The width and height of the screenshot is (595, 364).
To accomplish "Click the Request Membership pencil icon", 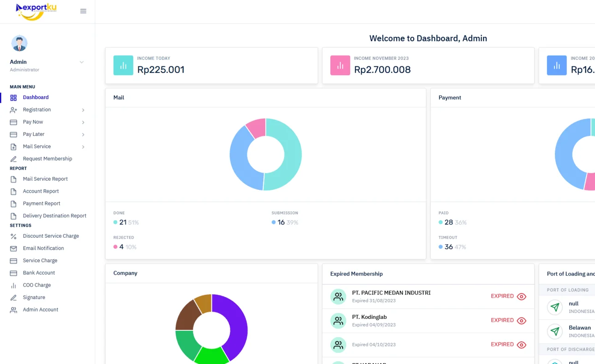I will click(x=13, y=159).
